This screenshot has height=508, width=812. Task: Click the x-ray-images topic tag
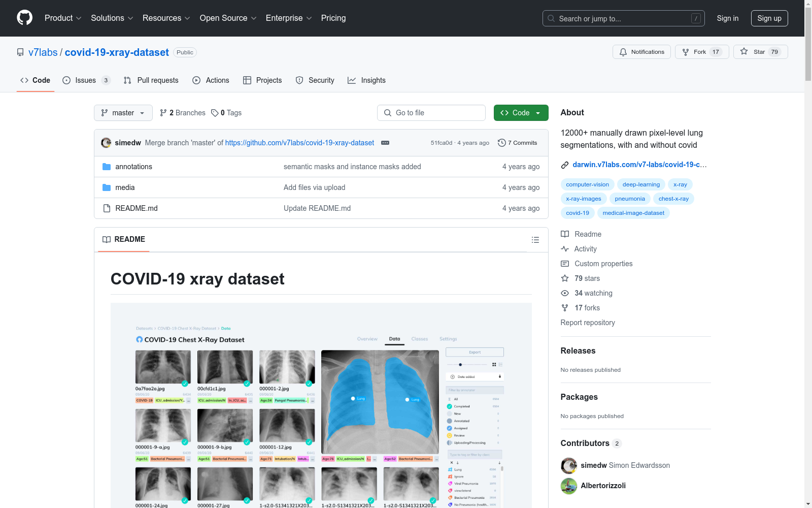click(x=584, y=199)
